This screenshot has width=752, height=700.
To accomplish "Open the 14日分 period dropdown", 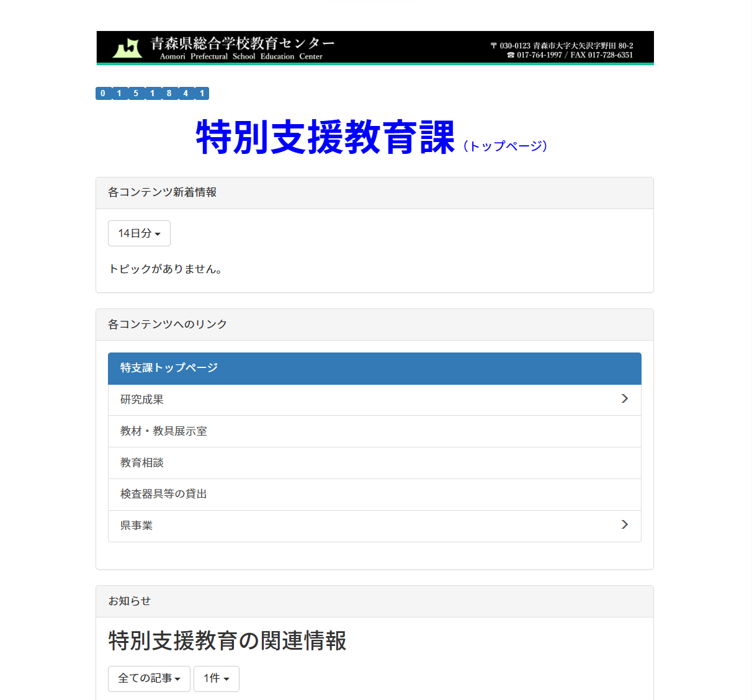I will click(139, 233).
